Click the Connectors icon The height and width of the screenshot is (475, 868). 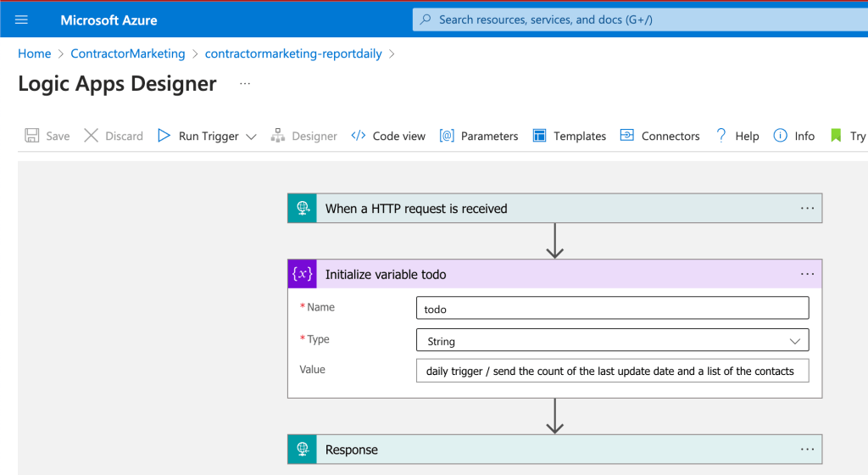[626, 136]
